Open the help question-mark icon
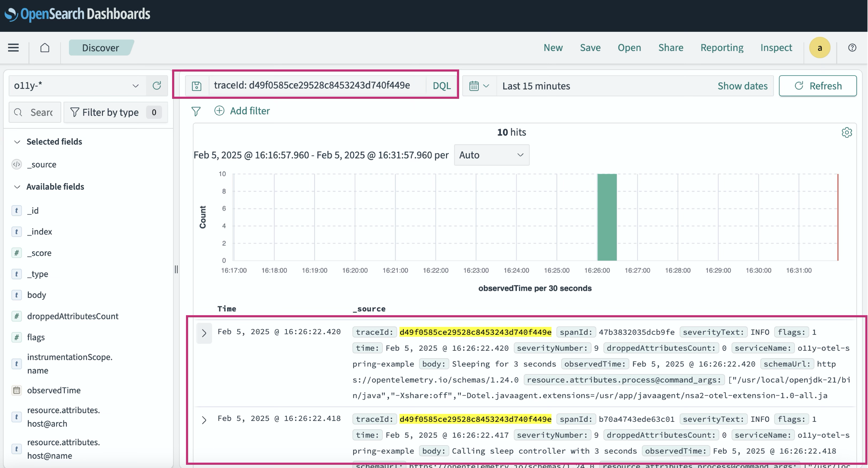 pos(852,48)
